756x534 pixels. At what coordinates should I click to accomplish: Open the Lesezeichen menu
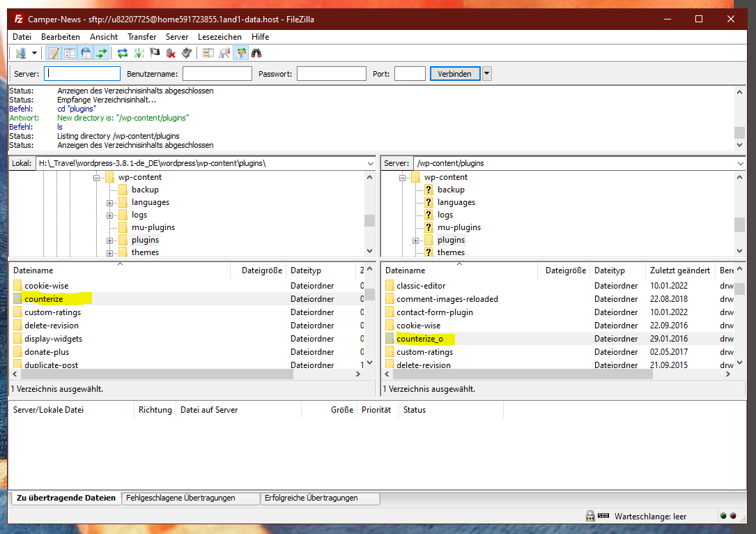click(x=219, y=37)
